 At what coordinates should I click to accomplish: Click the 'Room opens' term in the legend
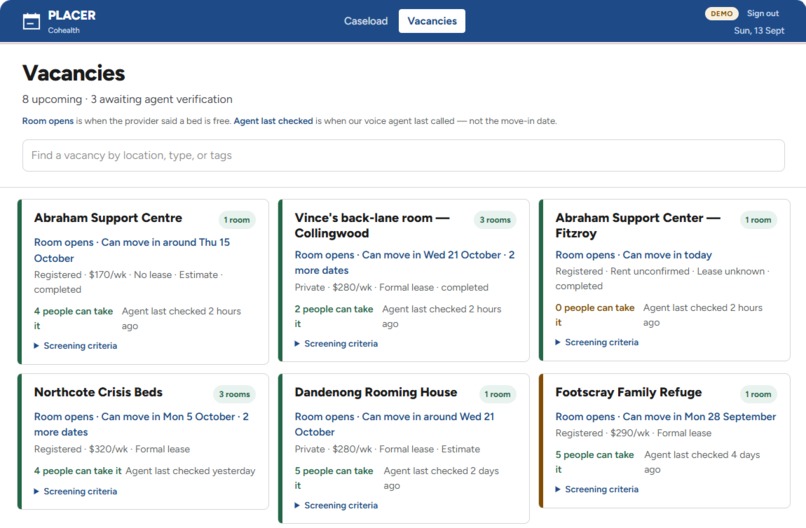pos(48,121)
